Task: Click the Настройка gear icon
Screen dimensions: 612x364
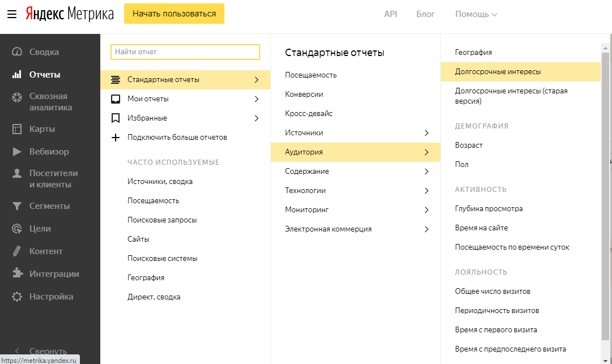Action: [x=17, y=296]
